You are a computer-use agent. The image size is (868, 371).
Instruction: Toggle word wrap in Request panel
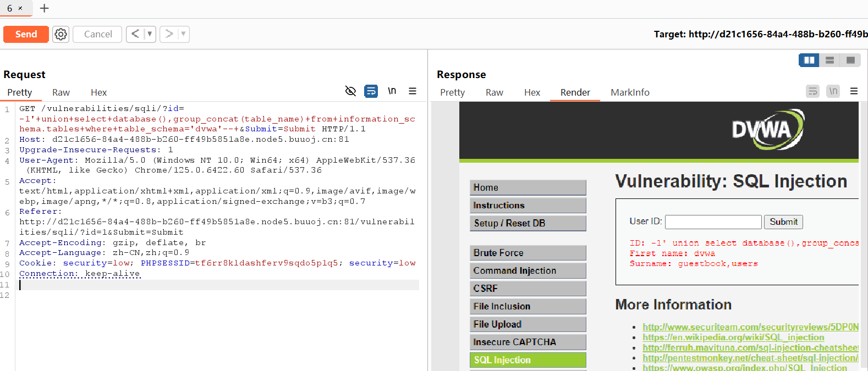coord(371,91)
